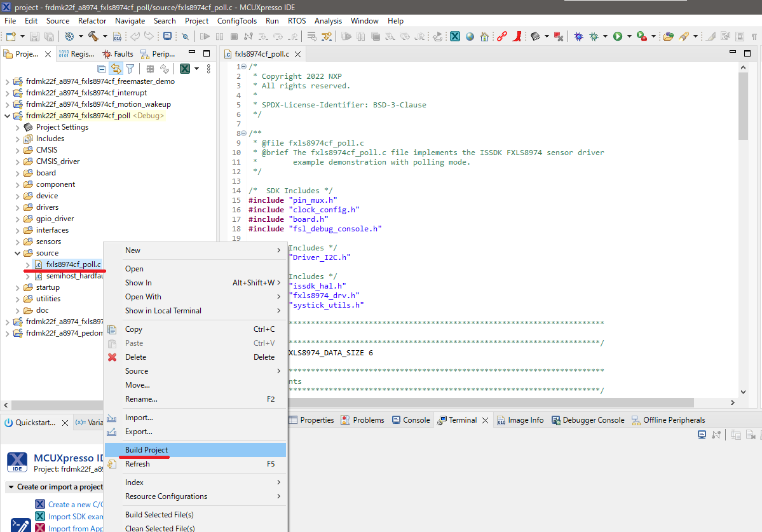Click the blue bug Debug icon
This screenshot has height=532, width=762.
pos(578,36)
